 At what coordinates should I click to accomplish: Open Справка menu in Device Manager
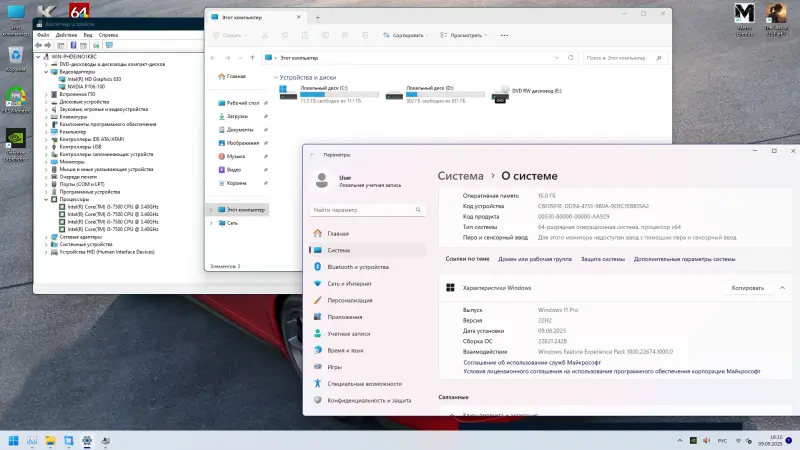pyautogui.click(x=108, y=35)
